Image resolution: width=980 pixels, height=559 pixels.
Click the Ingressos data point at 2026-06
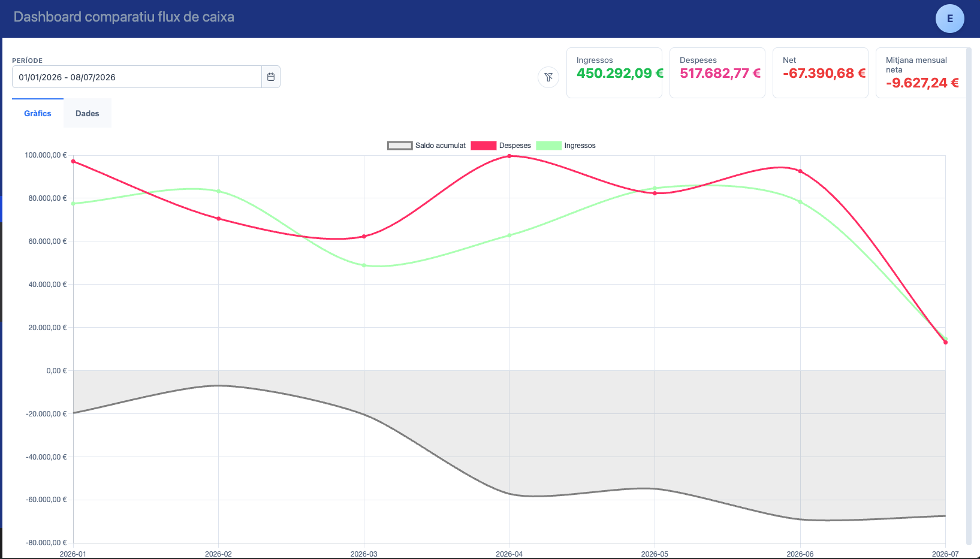[x=800, y=202]
